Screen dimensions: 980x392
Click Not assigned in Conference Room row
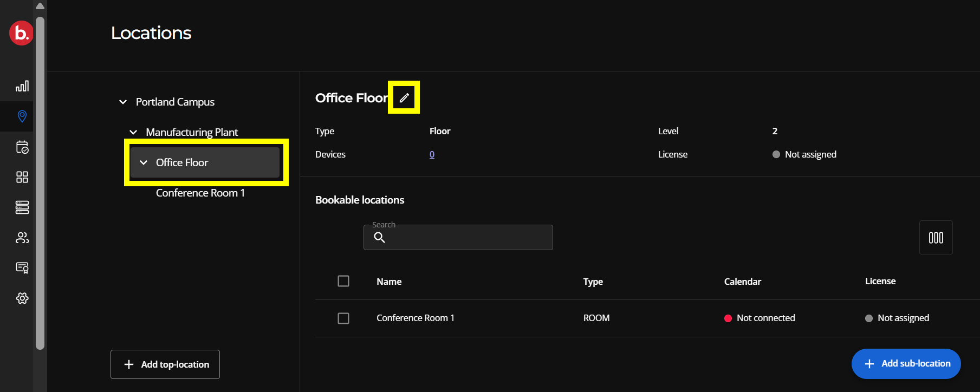897,318
